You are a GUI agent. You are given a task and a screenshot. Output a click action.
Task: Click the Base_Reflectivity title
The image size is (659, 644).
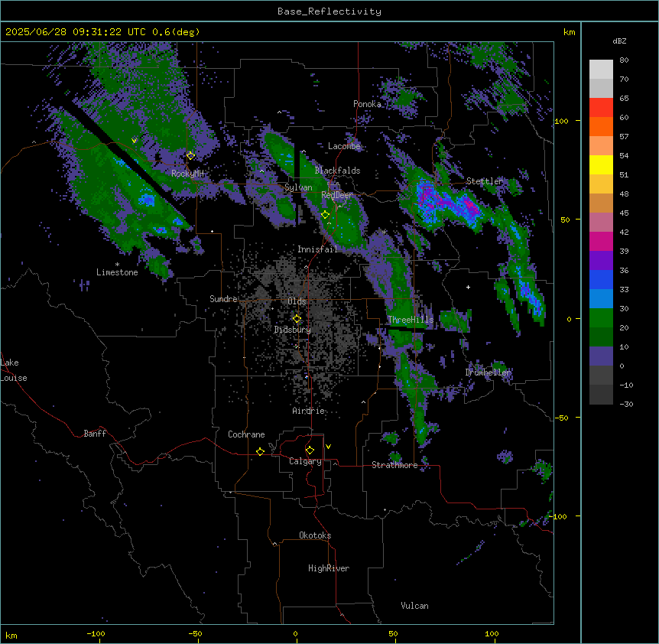point(329,11)
